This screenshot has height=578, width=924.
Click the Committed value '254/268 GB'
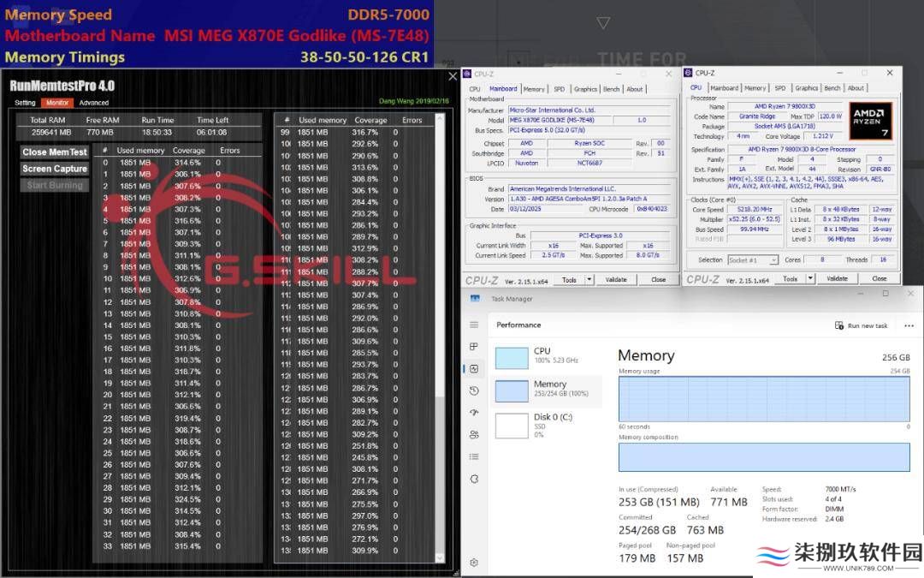click(x=647, y=530)
